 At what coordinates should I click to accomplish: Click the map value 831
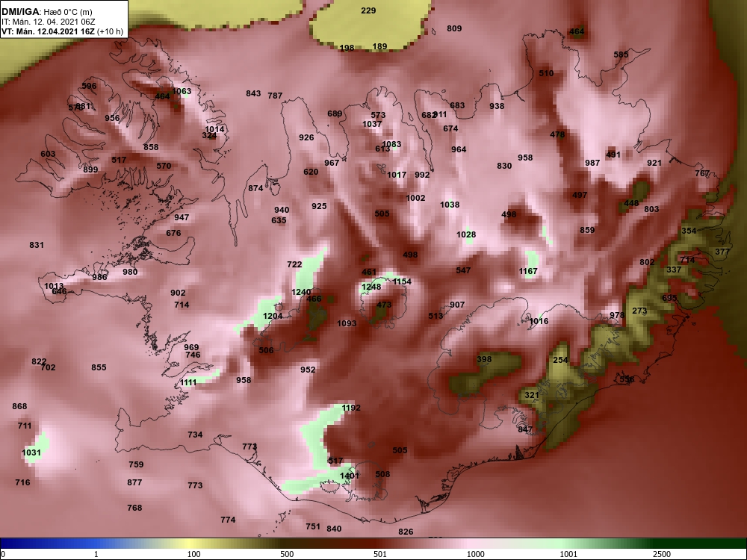click(36, 245)
